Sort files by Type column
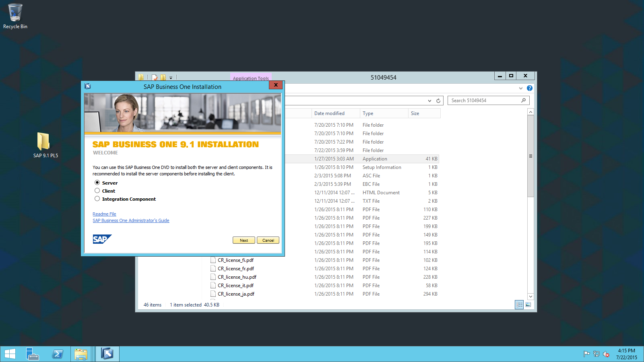The height and width of the screenshot is (362, 644). tap(384, 113)
